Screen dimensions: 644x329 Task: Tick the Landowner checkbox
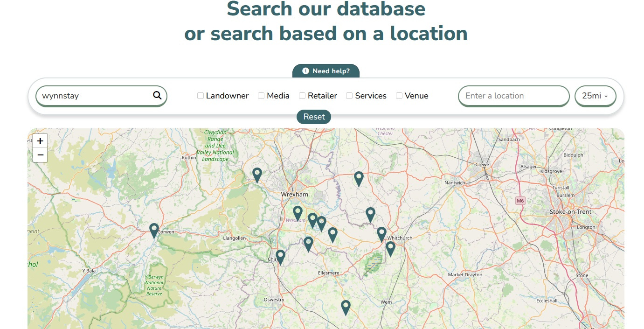click(x=201, y=96)
